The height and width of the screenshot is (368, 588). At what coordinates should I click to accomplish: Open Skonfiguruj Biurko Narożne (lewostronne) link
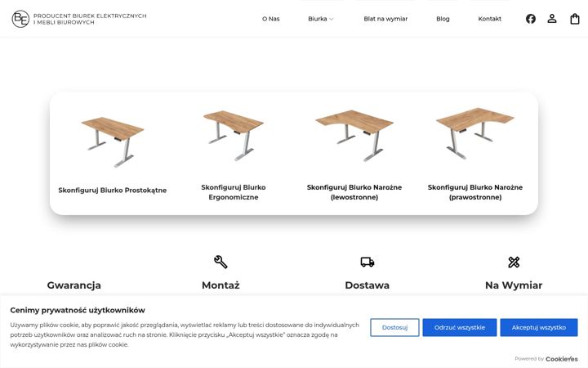pos(354,192)
